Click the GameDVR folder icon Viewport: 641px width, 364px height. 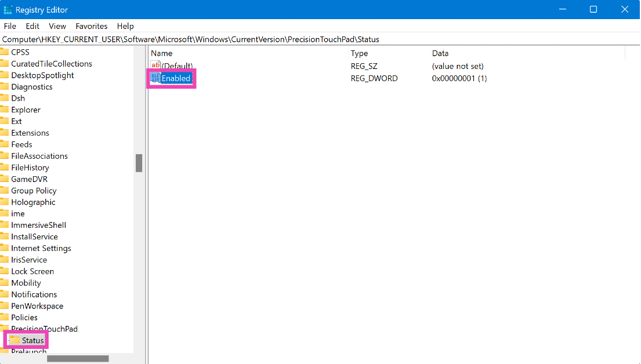[6, 179]
